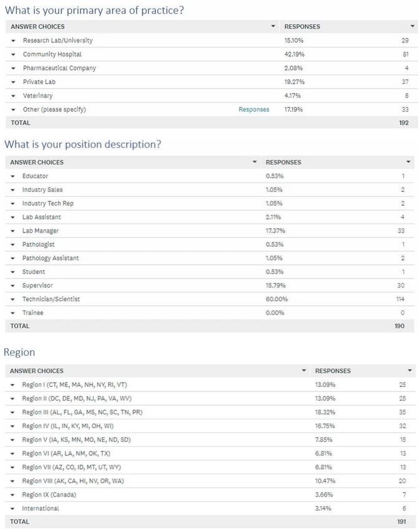Viewport: 420px width, 531px height.
Task: Click the Pathologist row chevron
Action: [14, 244]
